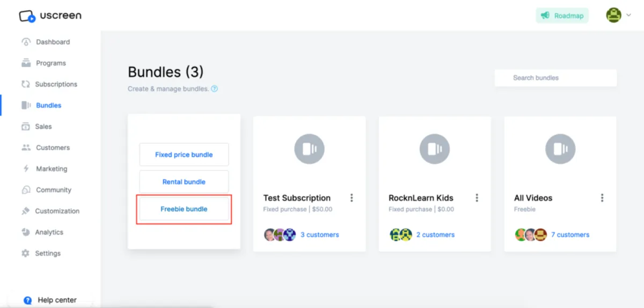The height and width of the screenshot is (308, 644).
Task: Click the Analytics pie chart icon
Action: pos(26,232)
